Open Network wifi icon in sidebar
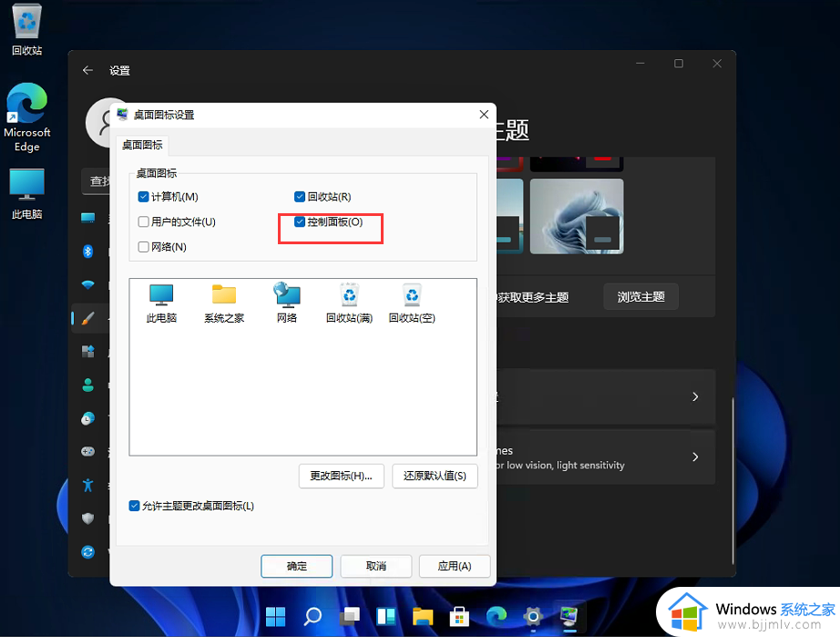 tap(87, 284)
